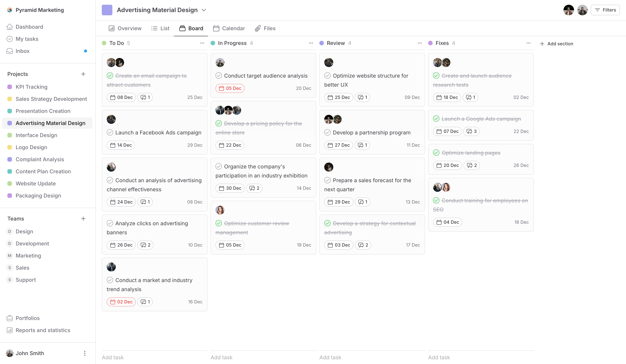
Task: Open options menu next to John Smith
Action: coord(85,353)
